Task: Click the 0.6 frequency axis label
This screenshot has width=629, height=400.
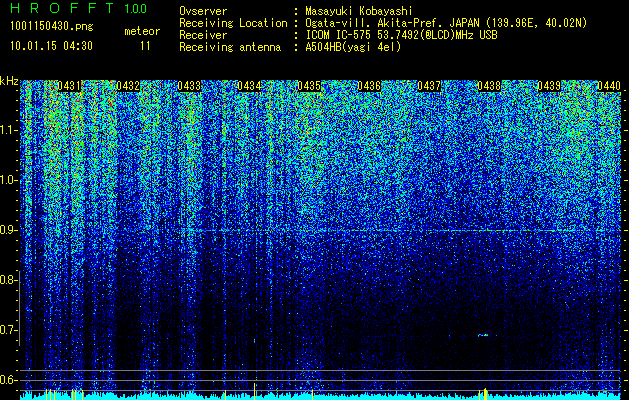Action: pos(9,380)
